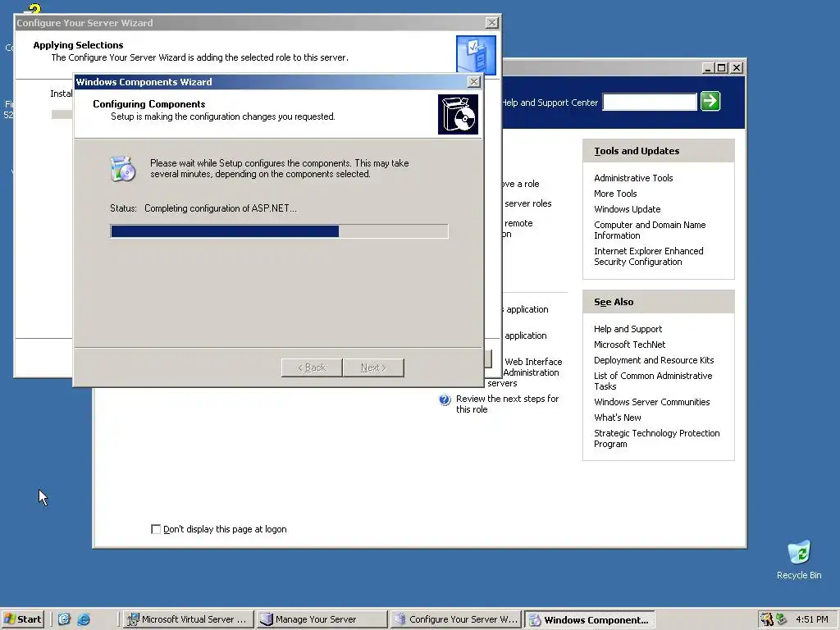Click the Configuring Components heading

coord(149,104)
